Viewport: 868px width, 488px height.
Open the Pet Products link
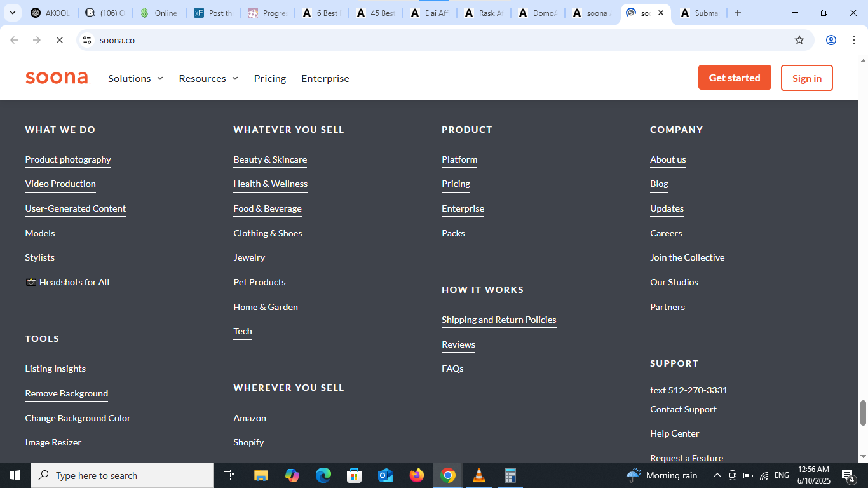(259, 282)
